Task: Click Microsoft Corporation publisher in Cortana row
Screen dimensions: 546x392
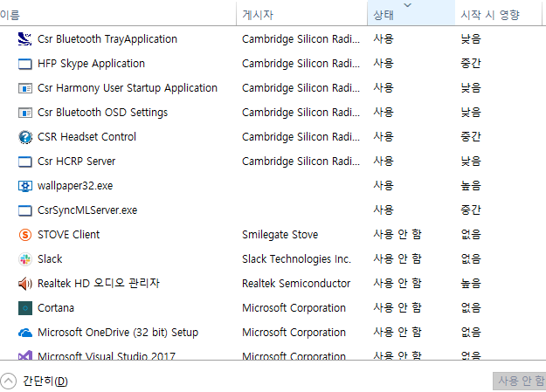Action: 294,308
